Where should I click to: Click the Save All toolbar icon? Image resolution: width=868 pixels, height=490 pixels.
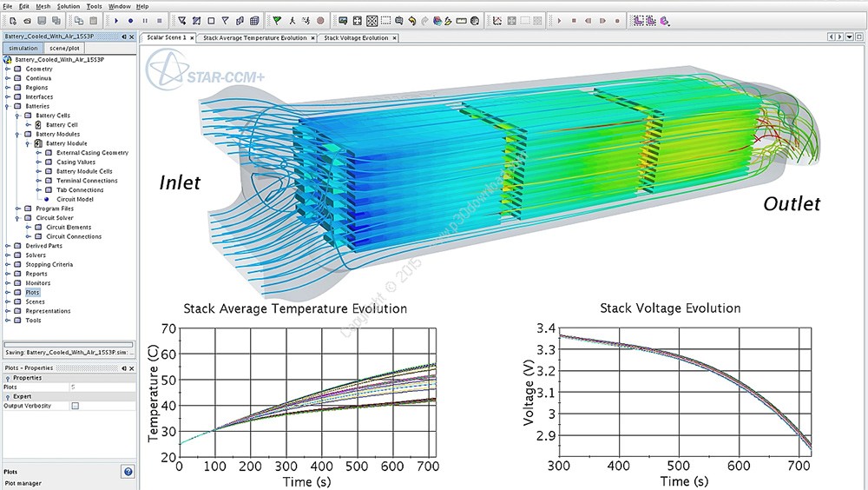click(x=56, y=21)
